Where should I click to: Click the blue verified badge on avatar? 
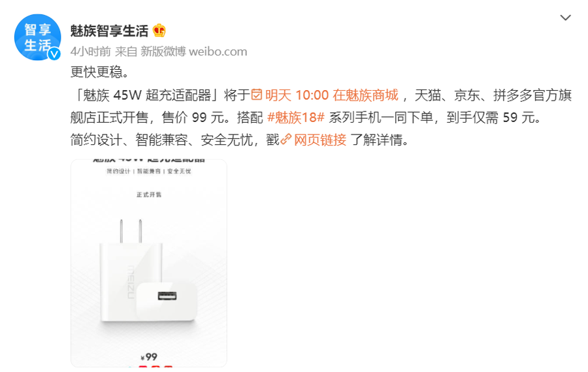coord(54,54)
